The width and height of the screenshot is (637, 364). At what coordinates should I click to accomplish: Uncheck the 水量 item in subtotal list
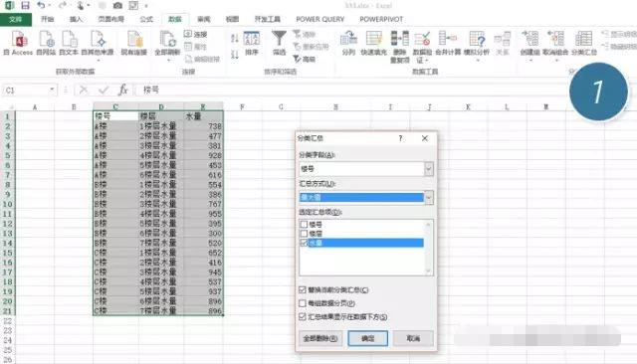tap(304, 243)
